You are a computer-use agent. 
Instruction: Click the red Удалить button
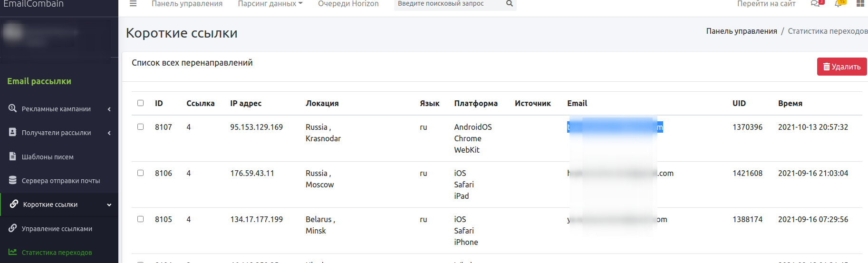841,67
